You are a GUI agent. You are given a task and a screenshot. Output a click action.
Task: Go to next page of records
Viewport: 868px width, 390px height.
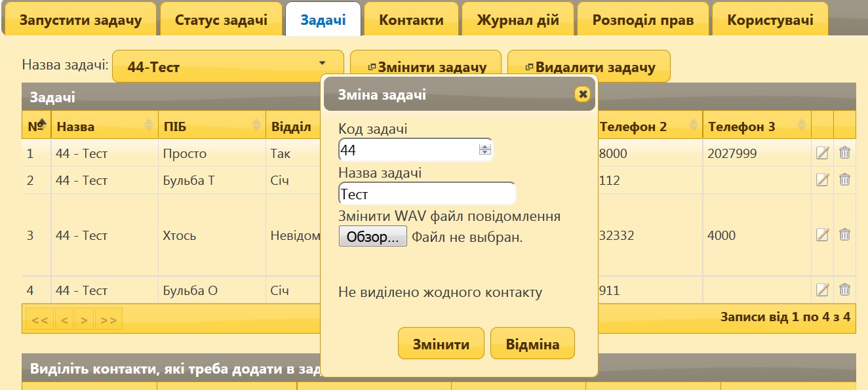coord(84,319)
